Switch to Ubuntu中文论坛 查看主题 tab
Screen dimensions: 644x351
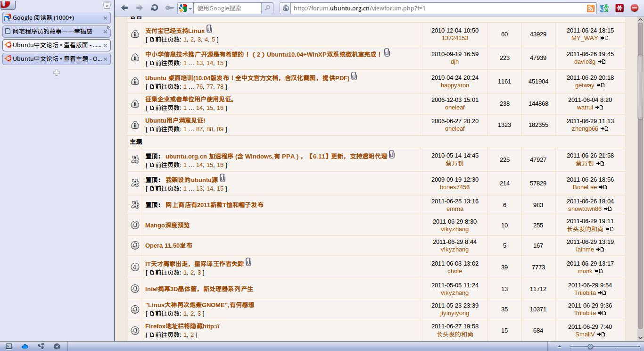tap(56, 59)
